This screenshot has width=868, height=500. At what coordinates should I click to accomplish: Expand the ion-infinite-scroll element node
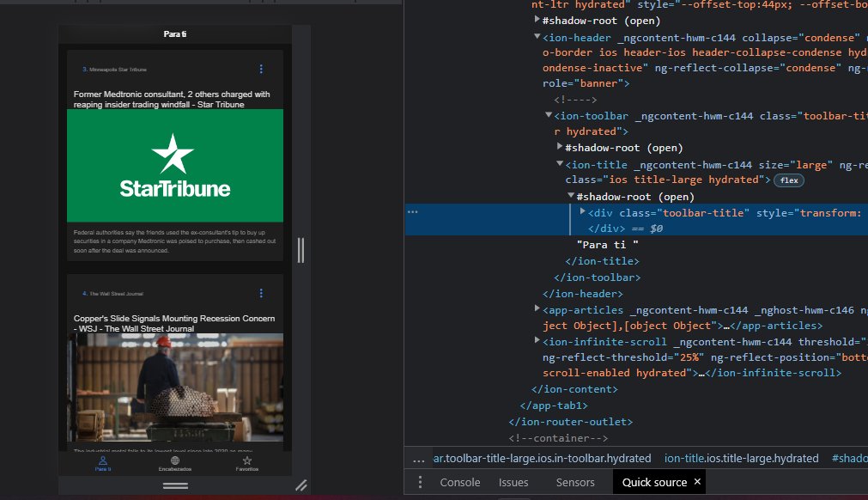tap(537, 340)
